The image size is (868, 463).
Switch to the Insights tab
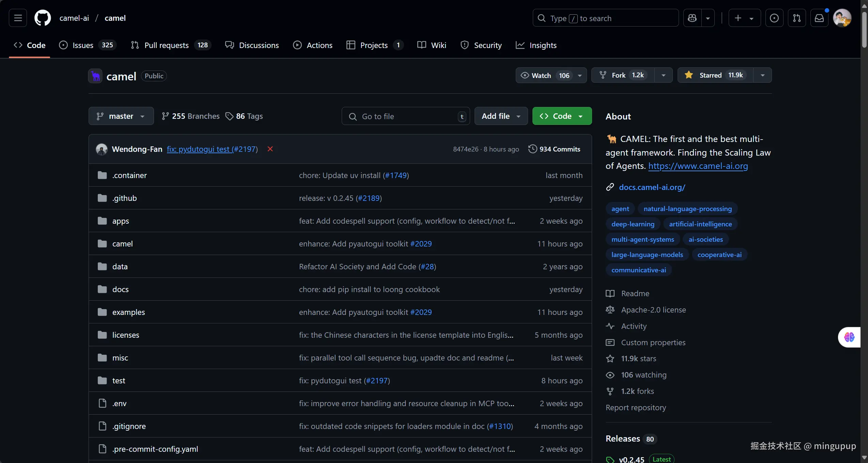click(543, 45)
